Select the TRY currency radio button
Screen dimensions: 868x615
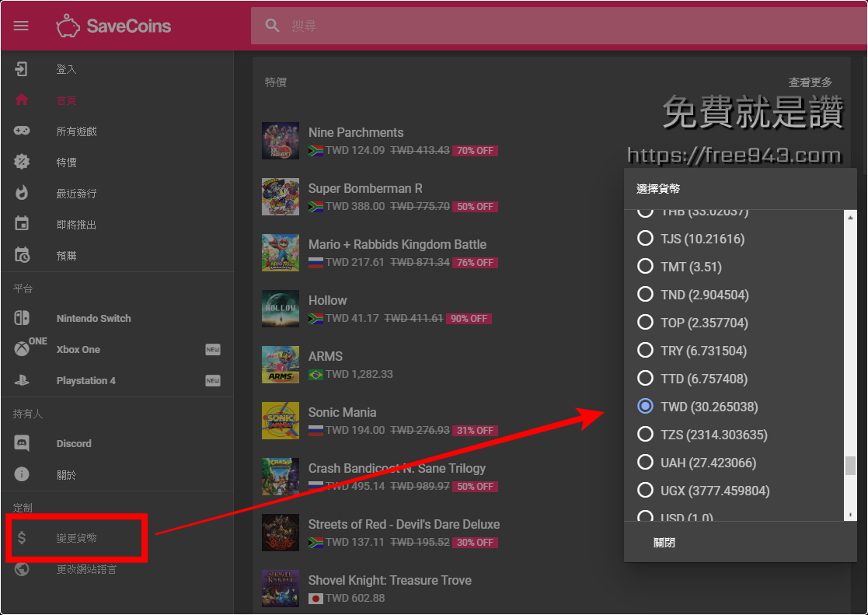645,351
